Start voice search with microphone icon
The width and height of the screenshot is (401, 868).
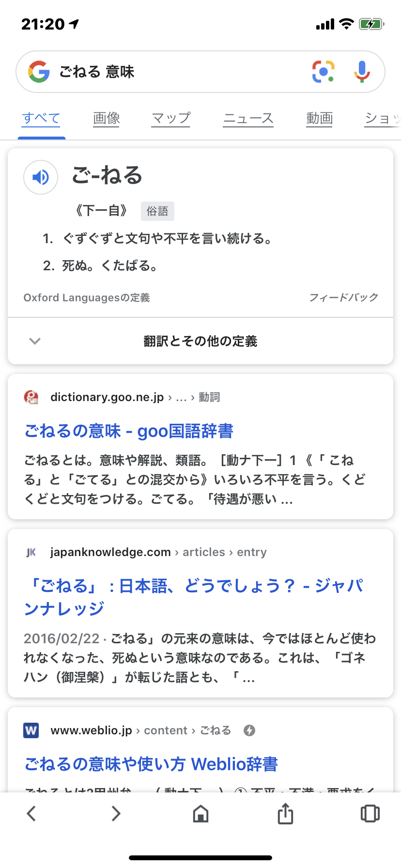point(362,72)
